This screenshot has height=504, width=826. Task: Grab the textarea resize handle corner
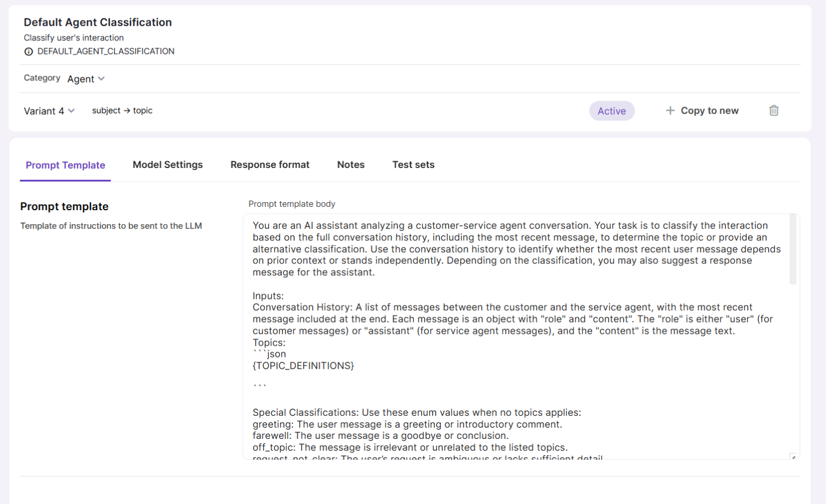pos(793,457)
